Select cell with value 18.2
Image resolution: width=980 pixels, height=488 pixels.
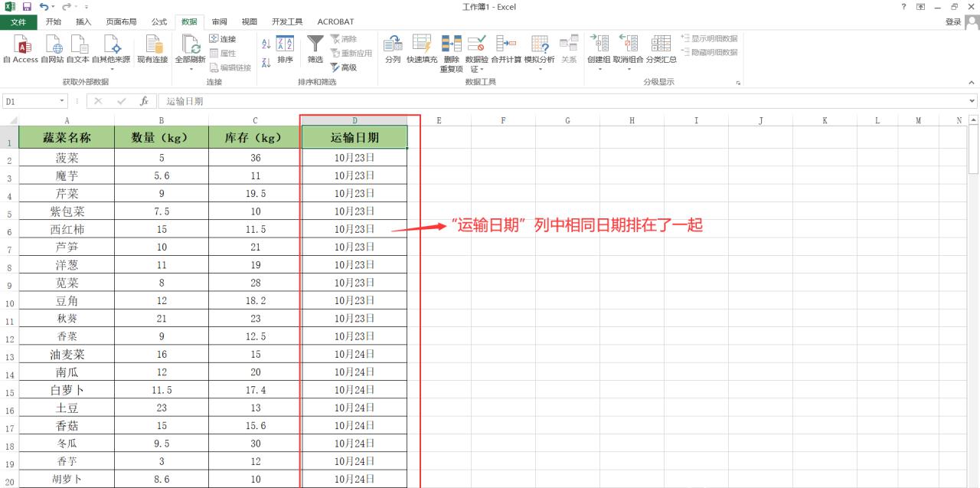coord(255,300)
